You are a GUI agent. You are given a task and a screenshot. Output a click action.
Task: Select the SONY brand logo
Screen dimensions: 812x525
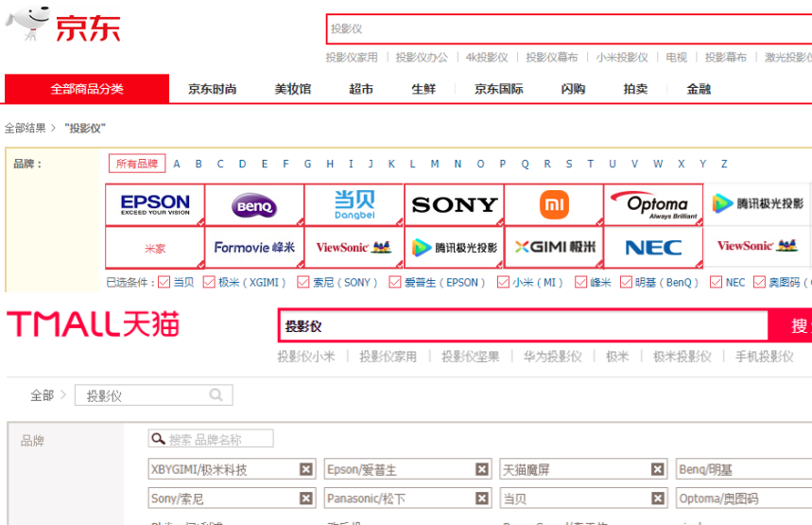[x=454, y=204]
